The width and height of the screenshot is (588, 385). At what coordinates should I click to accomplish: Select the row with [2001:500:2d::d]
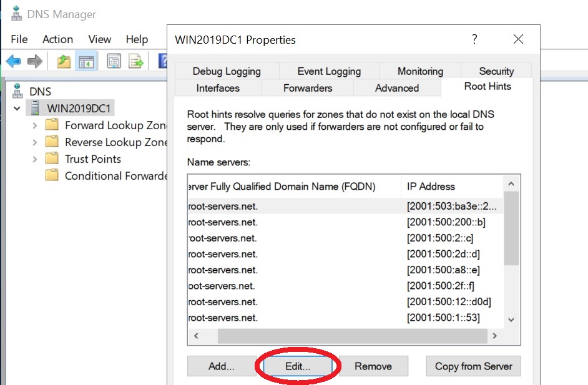point(345,254)
